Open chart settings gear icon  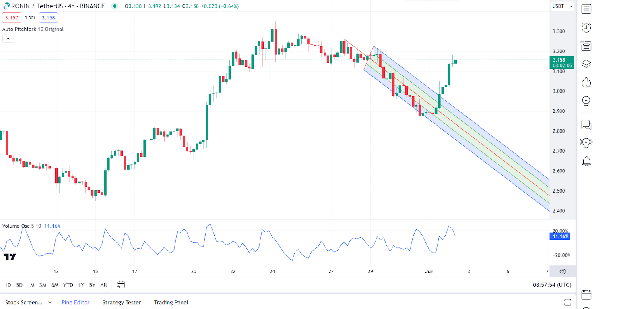click(x=563, y=272)
